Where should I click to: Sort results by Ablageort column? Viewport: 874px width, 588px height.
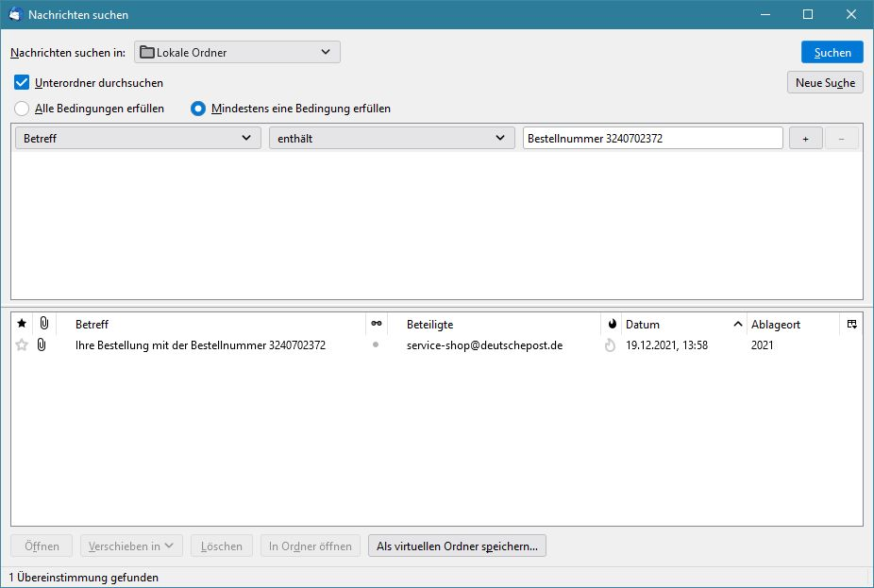pos(791,324)
